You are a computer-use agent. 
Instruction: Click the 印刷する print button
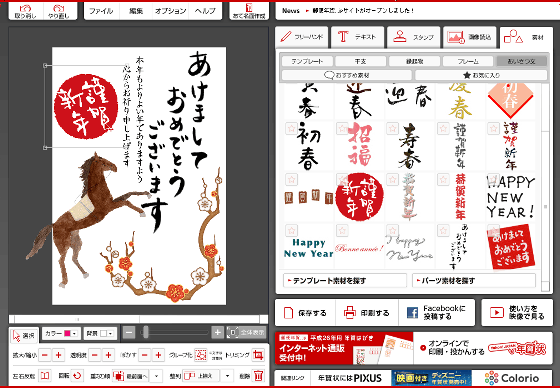pyautogui.click(x=367, y=313)
